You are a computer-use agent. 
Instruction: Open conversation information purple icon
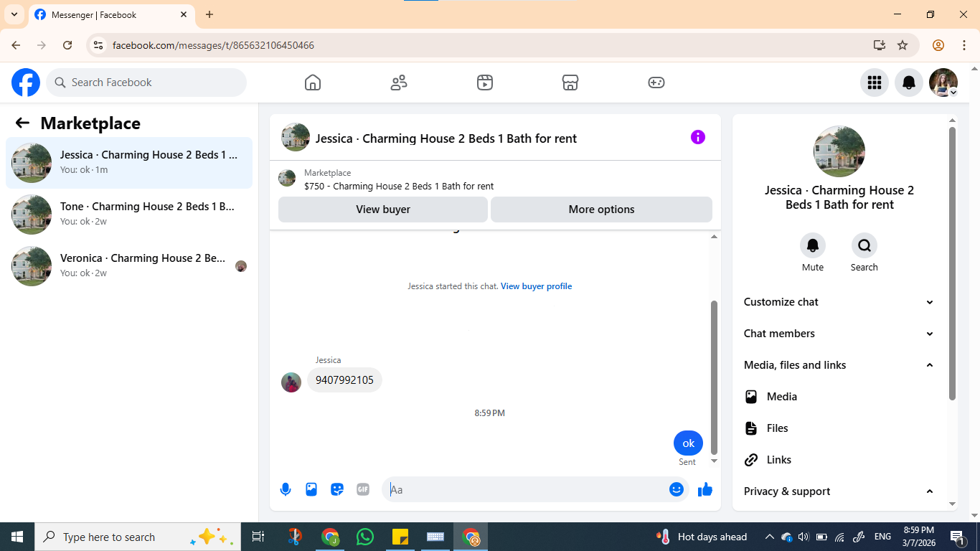698,137
